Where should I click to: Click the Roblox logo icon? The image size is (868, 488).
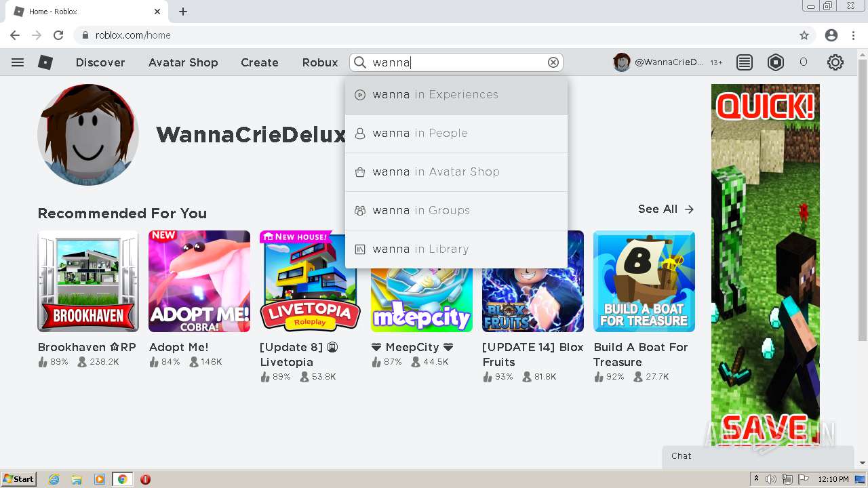point(45,62)
